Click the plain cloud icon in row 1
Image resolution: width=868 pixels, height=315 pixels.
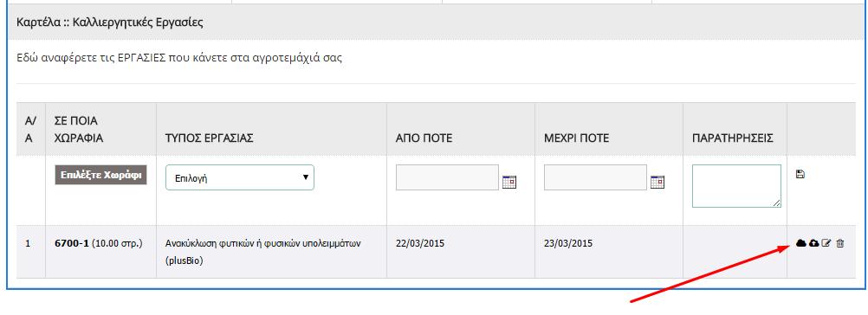pos(800,243)
